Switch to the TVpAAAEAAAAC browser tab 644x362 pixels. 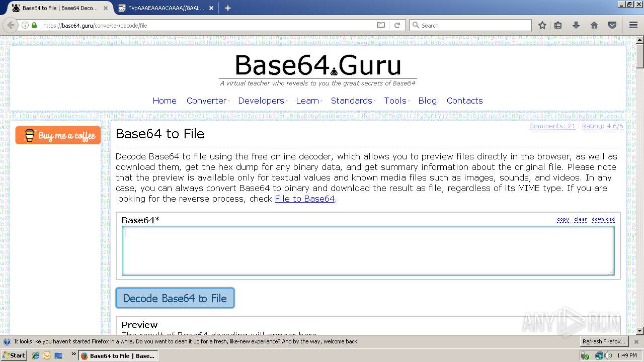coord(166,8)
